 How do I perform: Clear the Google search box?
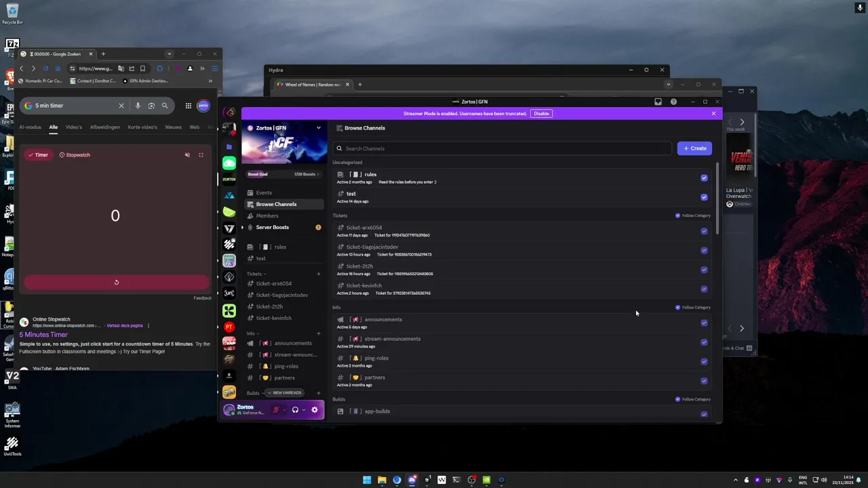[x=121, y=106]
